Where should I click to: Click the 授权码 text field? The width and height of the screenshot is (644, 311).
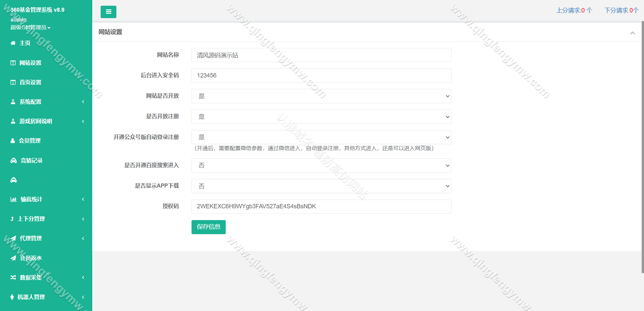pos(321,207)
